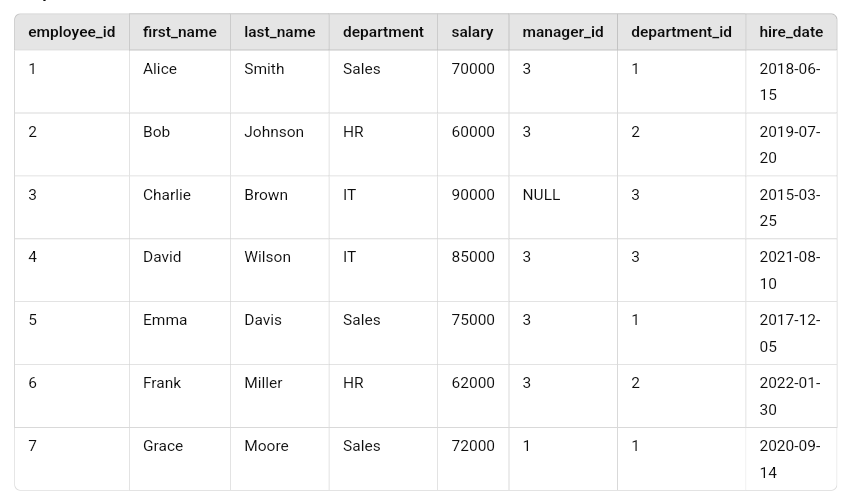Click the department_id column header

[681, 32]
